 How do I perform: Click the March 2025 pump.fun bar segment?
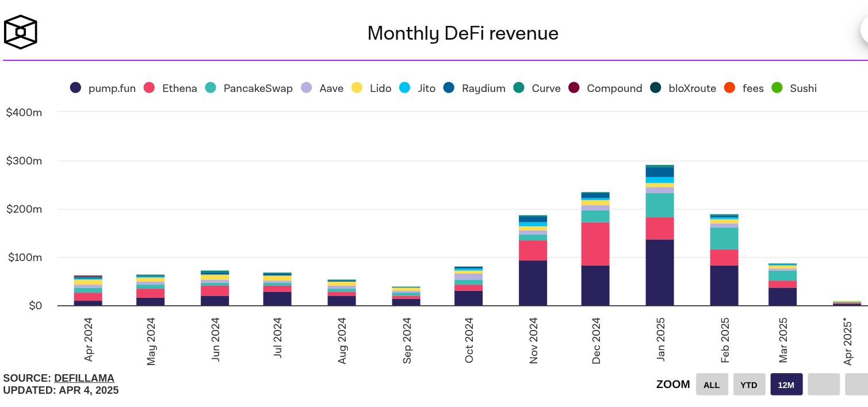(783, 297)
